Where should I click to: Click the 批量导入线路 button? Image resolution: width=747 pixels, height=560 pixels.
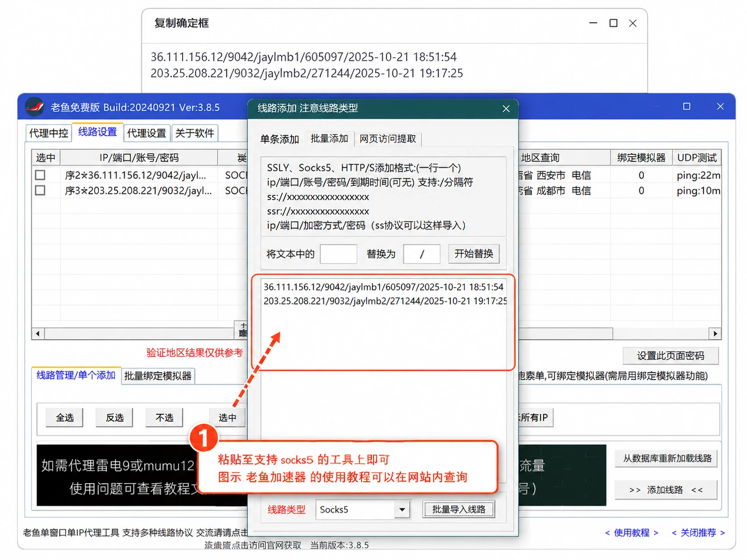click(459, 509)
